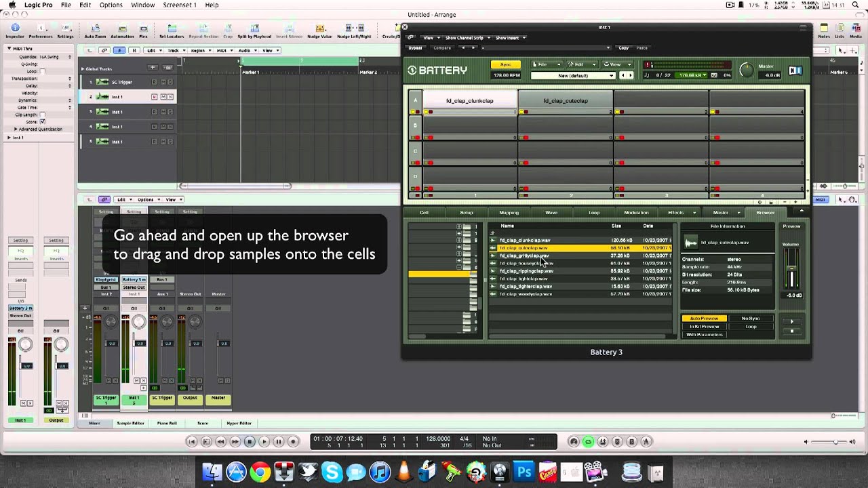Image resolution: width=868 pixels, height=488 pixels.
Task: Open the Screenset 1 menu
Action: tap(179, 5)
